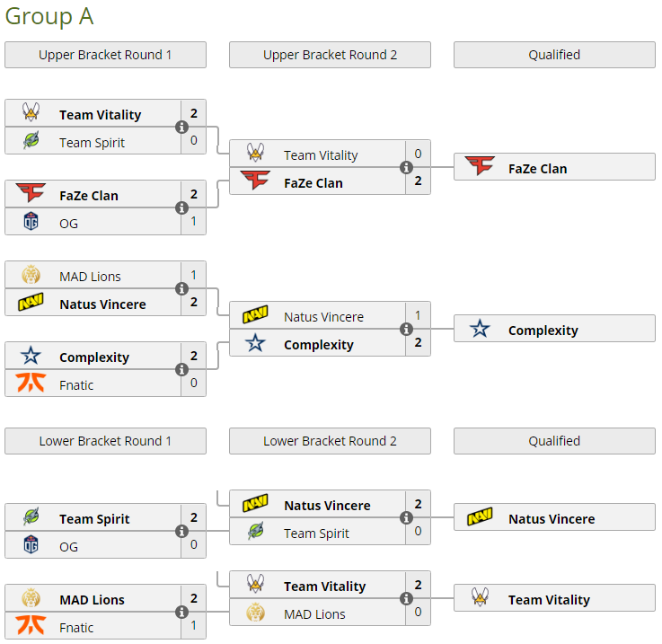Show match info for Complexity vs Fnatic

tap(181, 370)
